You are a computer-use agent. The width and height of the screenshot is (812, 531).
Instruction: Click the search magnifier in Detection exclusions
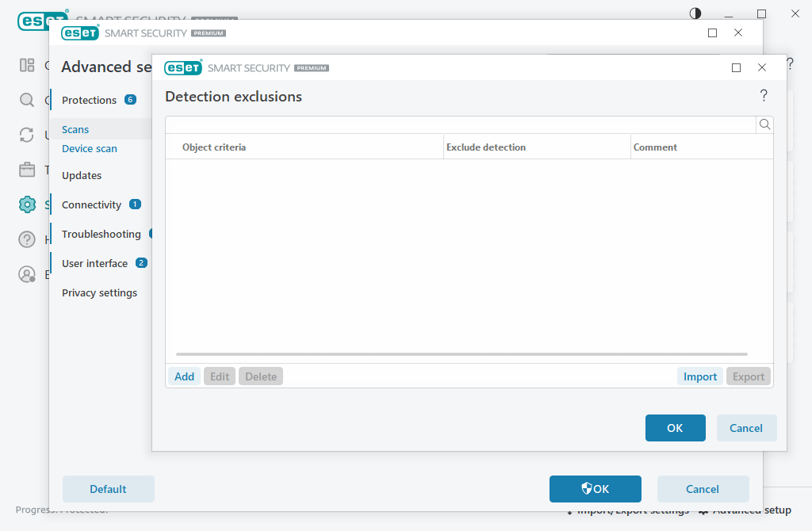(765, 124)
